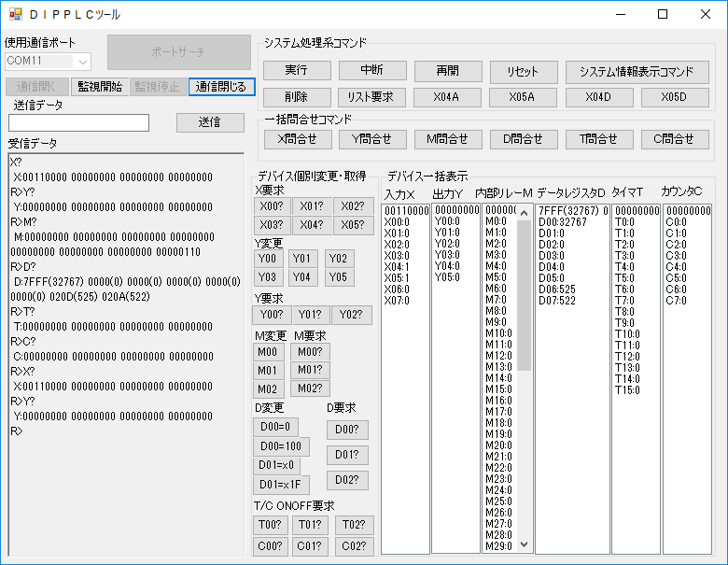Image resolution: width=728 pixels, height=565 pixels.
Task: Open システム情報表示コマンド
Action: click(637, 71)
